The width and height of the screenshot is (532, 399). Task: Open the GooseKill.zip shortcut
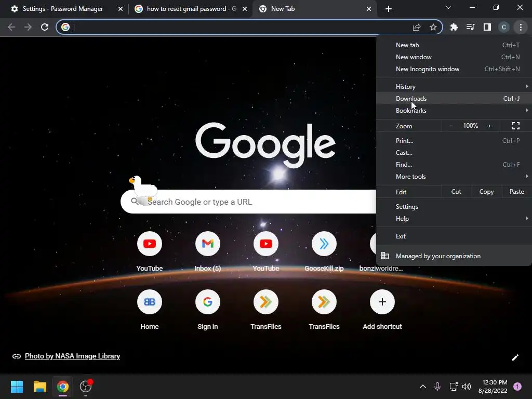click(x=324, y=244)
